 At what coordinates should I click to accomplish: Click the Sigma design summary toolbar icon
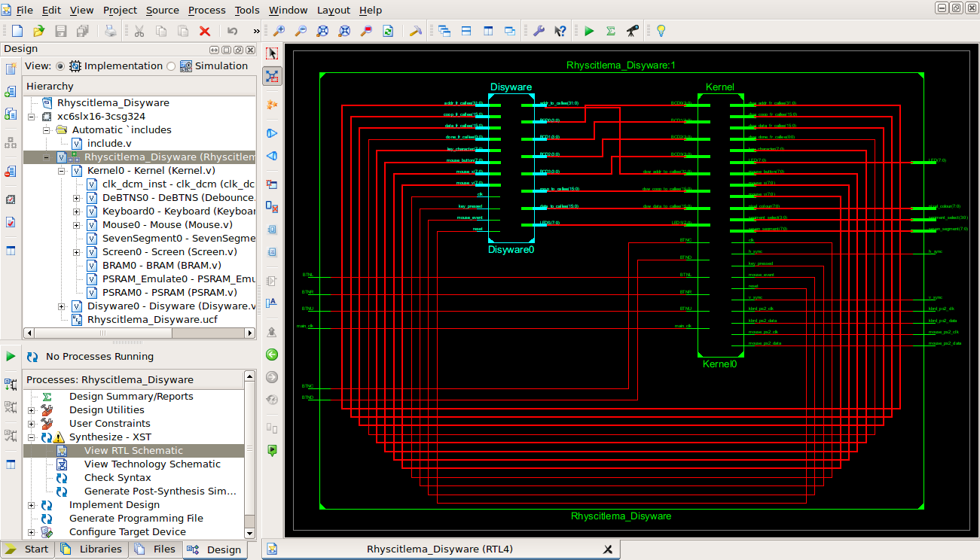coord(611,31)
